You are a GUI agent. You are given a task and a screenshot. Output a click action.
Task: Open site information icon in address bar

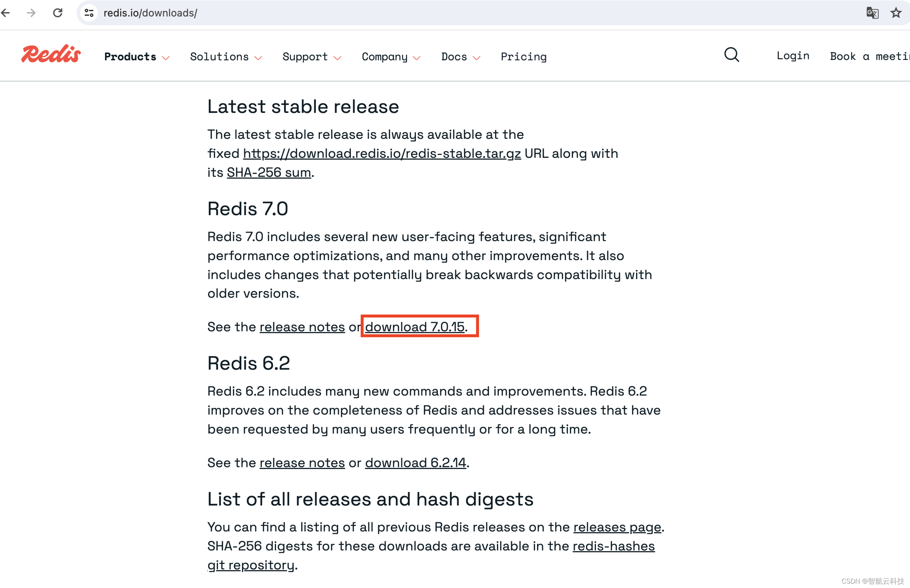pos(89,13)
